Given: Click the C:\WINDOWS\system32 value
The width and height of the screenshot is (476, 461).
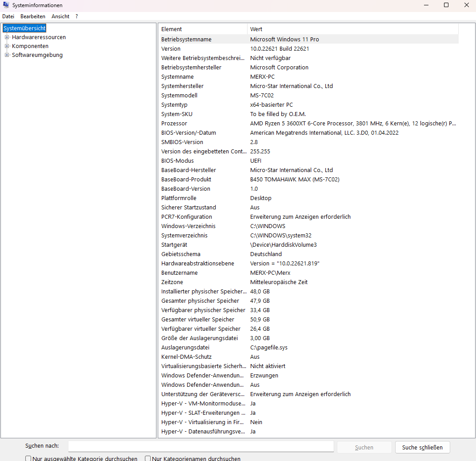Looking at the screenshot, I should [x=280, y=235].
